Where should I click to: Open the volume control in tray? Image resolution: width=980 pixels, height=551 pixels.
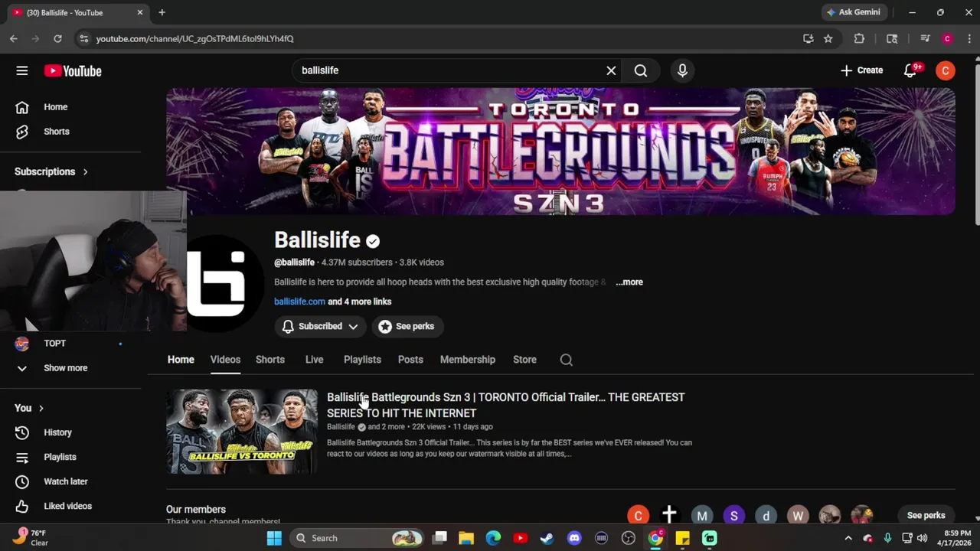pos(922,538)
